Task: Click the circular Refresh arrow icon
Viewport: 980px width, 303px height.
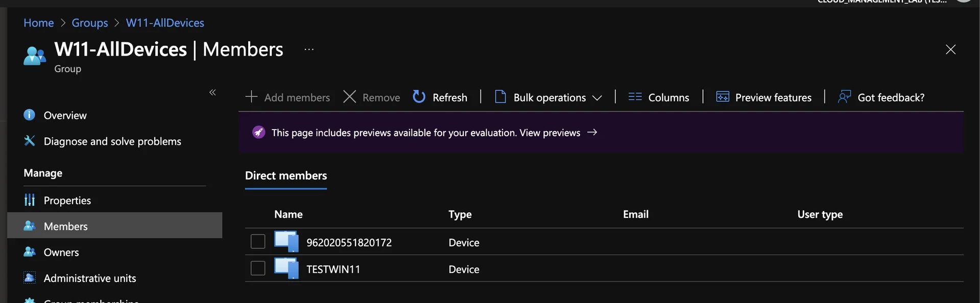Action: 419,96
